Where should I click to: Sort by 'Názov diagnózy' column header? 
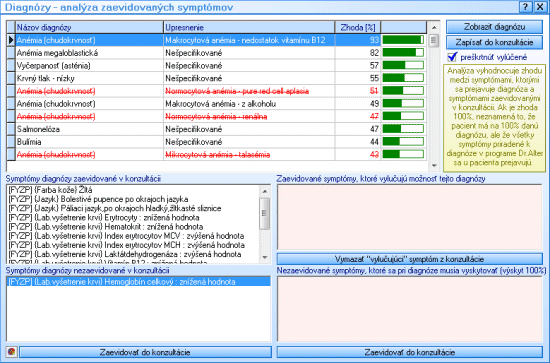point(89,27)
